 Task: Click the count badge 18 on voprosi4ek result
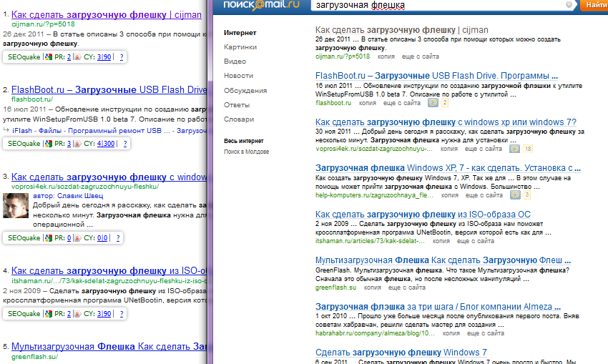[x=527, y=149]
